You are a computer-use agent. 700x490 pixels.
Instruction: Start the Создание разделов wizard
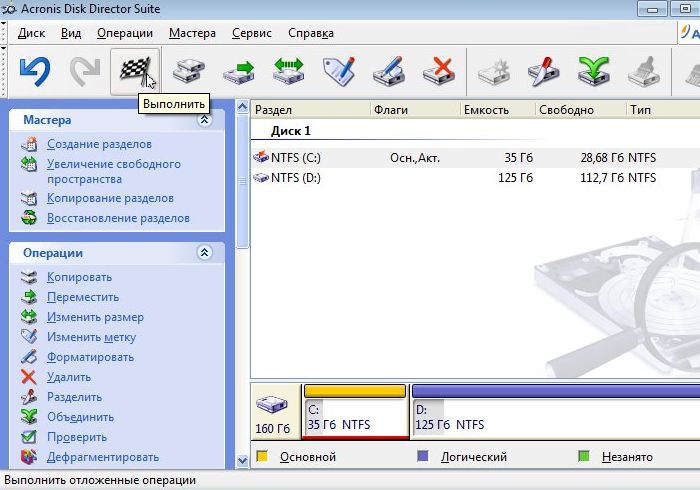100,144
